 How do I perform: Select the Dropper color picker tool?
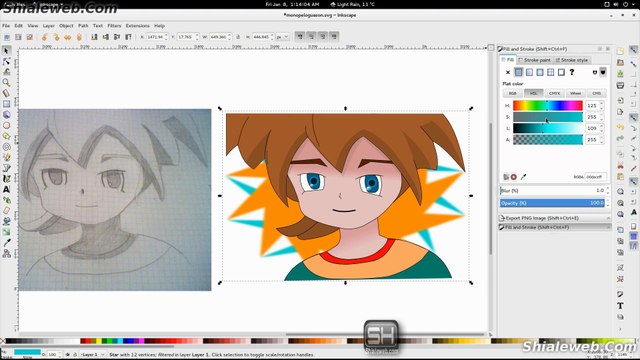coord(6,242)
